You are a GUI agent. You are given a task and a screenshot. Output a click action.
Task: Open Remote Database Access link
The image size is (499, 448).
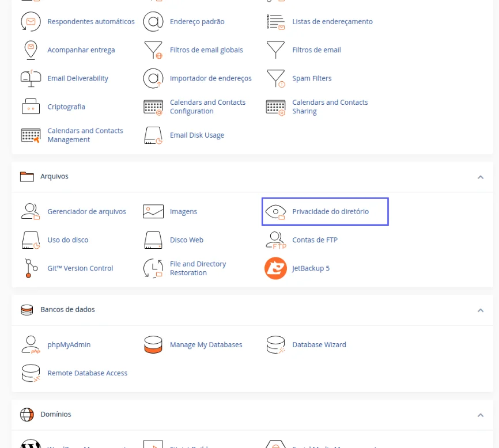[87, 373]
